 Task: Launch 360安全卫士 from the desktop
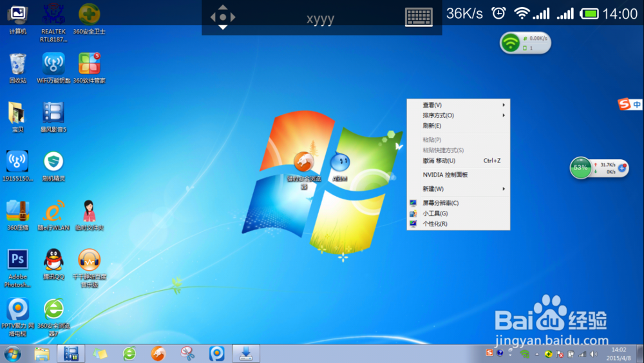click(89, 19)
